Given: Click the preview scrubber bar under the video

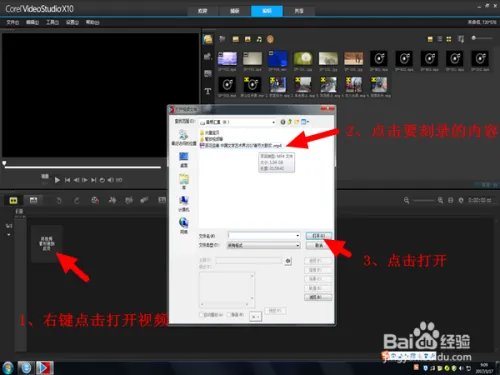Looking at the screenshot, I should point(83,167).
